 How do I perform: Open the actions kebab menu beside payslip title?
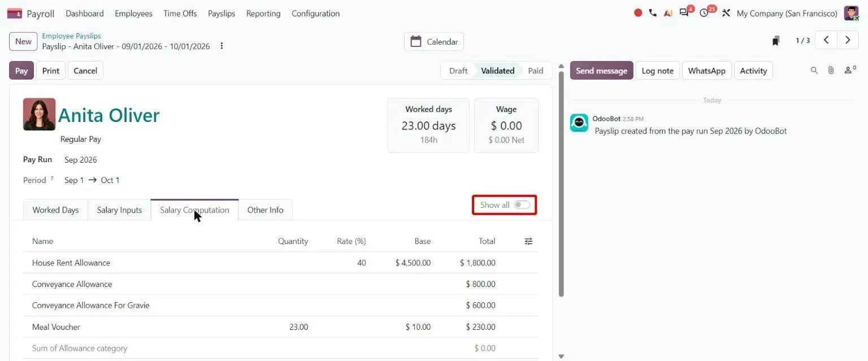[x=222, y=46]
